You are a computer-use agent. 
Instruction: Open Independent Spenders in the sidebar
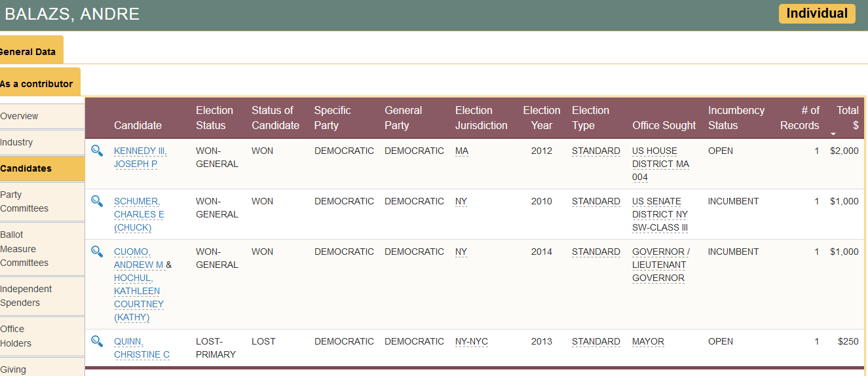42,296
